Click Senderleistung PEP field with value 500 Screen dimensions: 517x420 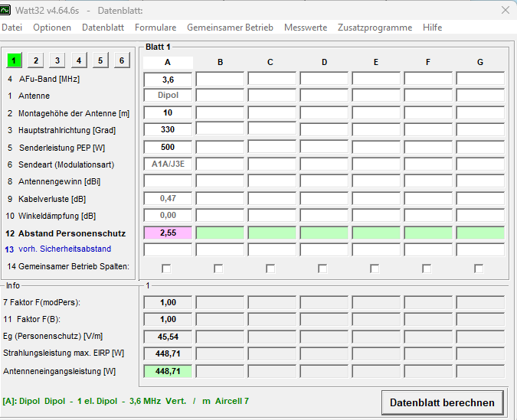168,147
